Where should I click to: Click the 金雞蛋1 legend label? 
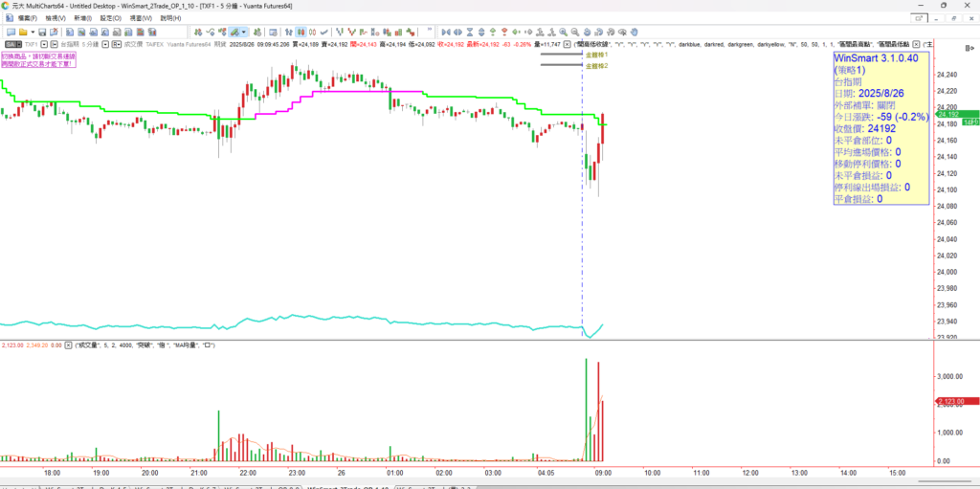pos(596,55)
